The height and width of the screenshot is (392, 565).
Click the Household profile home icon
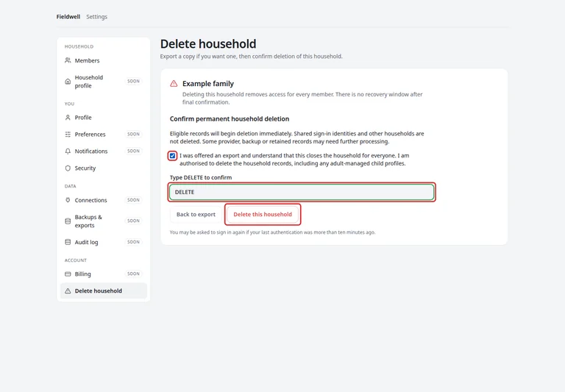coord(68,82)
